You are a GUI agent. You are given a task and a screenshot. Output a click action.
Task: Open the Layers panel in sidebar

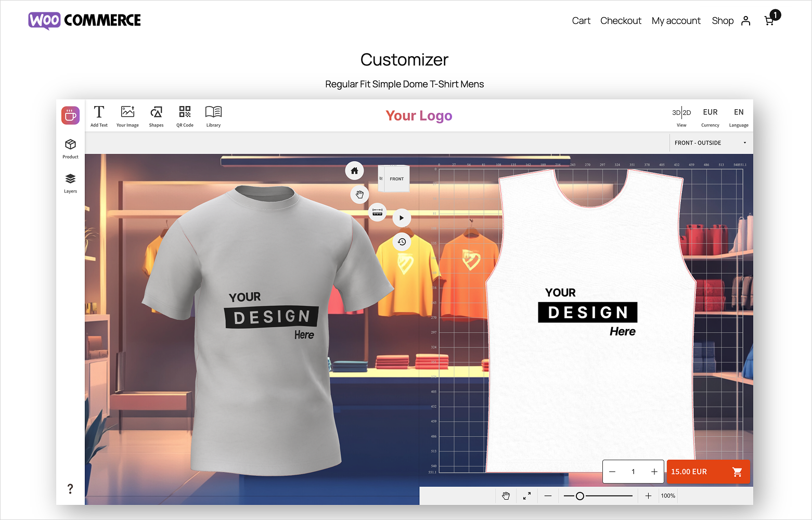(x=70, y=184)
